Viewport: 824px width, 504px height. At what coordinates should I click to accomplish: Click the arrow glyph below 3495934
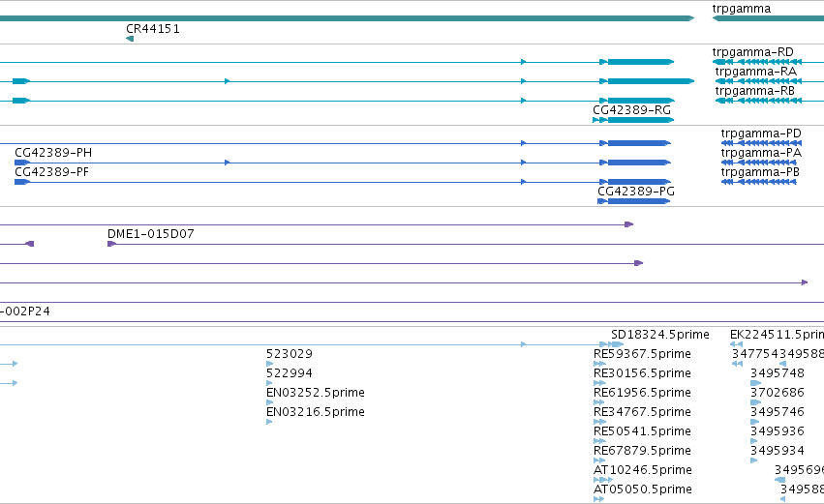pyautogui.click(x=753, y=460)
